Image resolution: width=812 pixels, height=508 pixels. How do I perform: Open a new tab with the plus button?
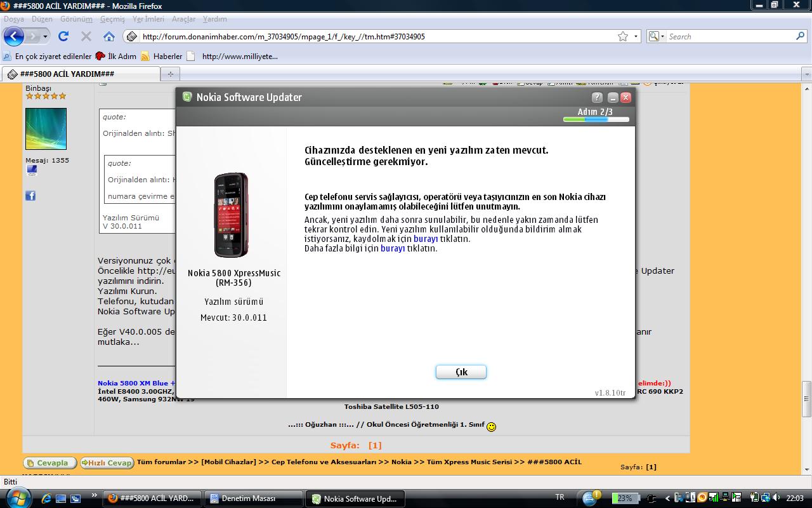point(170,74)
